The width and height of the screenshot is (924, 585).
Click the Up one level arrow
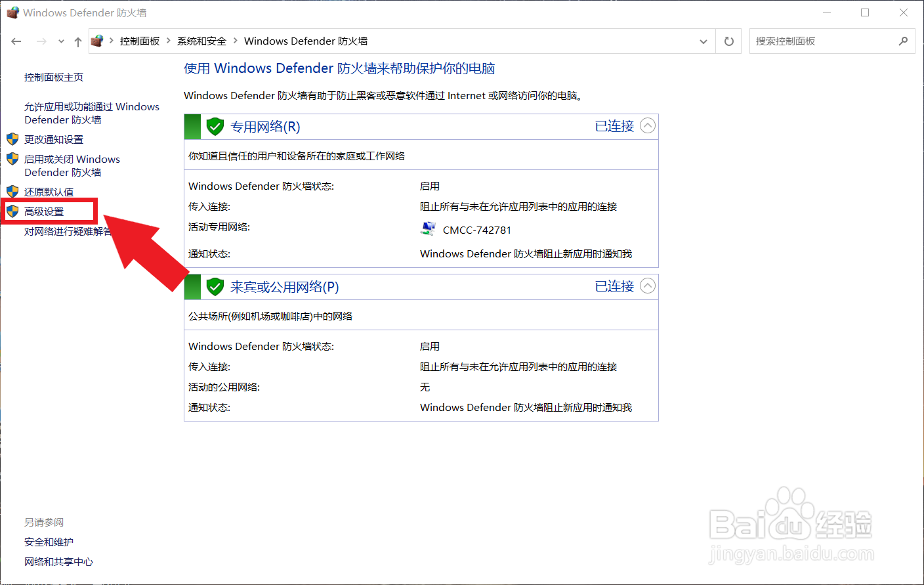[x=78, y=41]
